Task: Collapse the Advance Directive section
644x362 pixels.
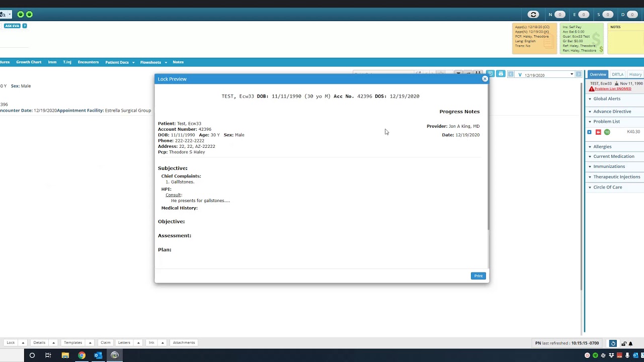Action: pyautogui.click(x=590, y=112)
